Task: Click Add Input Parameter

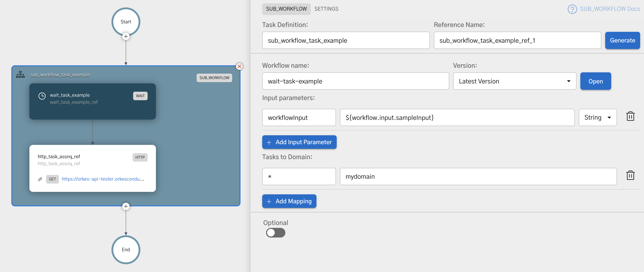Action: pos(299,142)
